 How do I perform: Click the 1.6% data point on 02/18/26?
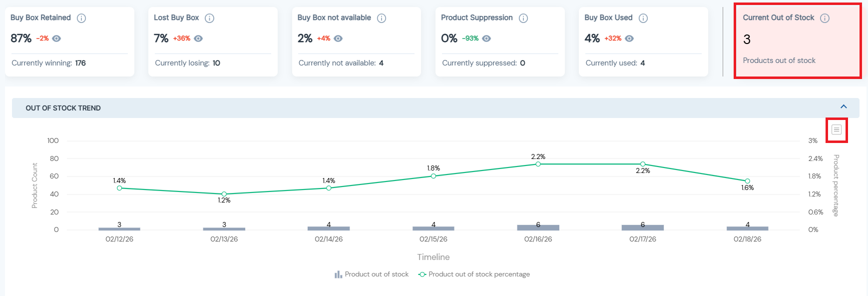pyautogui.click(x=747, y=181)
